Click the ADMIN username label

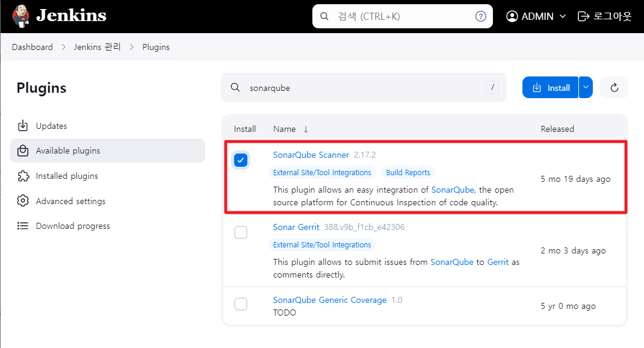coord(537,16)
